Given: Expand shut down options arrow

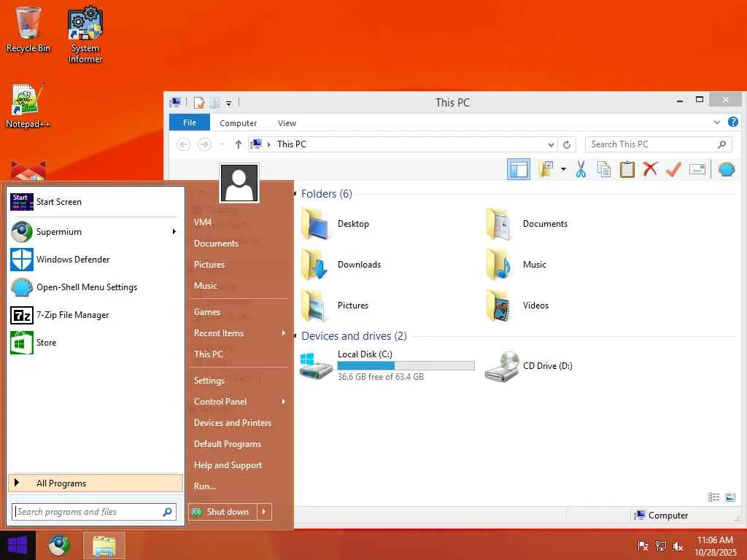Looking at the screenshot, I should tap(264, 512).
